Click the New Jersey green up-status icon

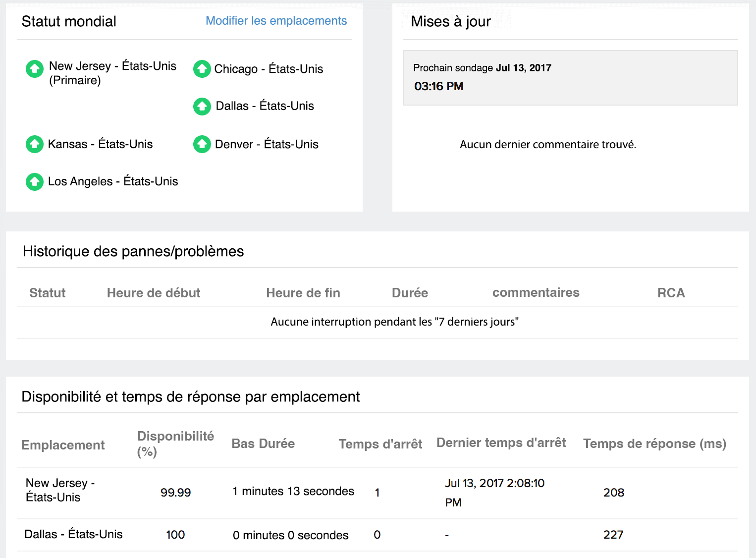[x=35, y=69]
